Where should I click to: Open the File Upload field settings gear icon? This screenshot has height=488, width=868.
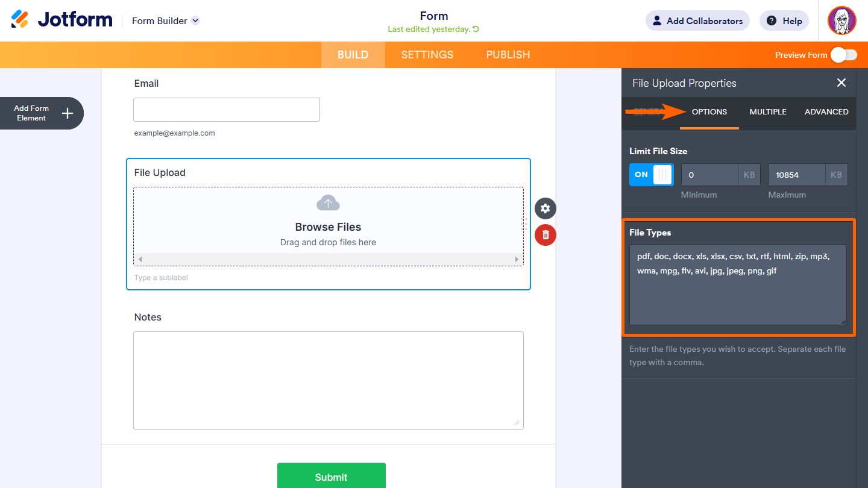click(x=545, y=208)
